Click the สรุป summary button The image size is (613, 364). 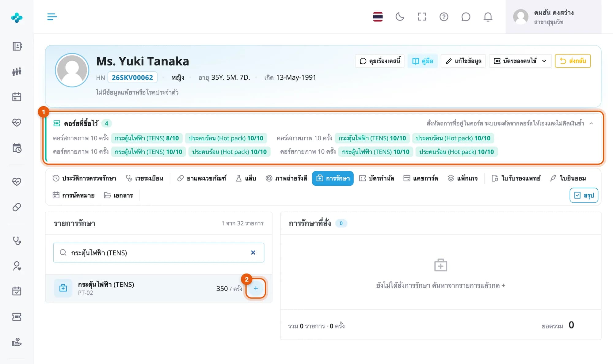point(584,195)
